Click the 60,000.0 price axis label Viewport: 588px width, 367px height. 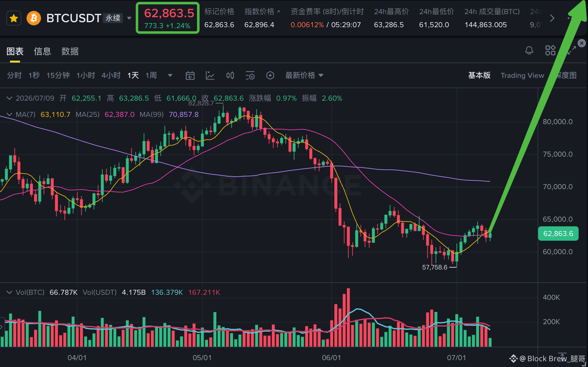tap(558, 252)
